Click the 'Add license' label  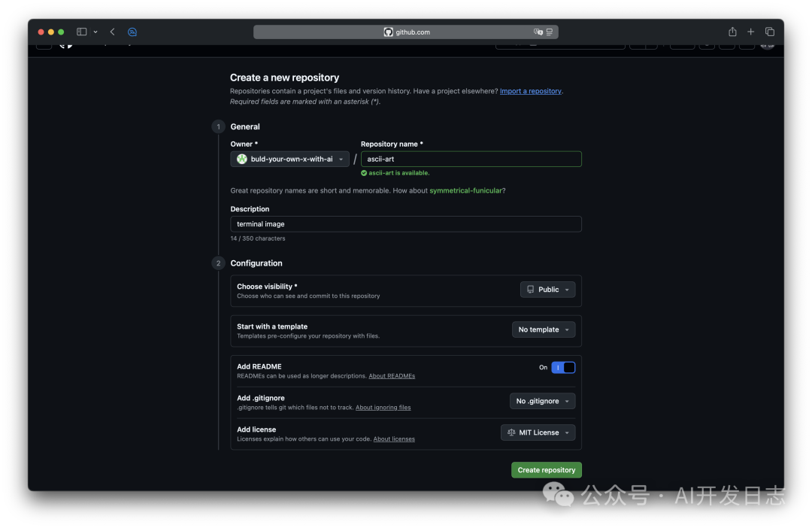click(x=256, y=429)
